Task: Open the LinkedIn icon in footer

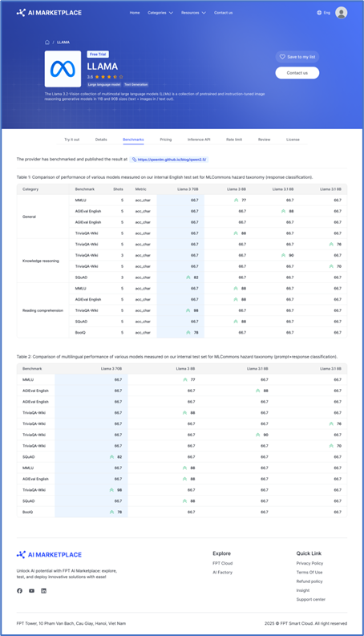Action: tap(44, 590)
